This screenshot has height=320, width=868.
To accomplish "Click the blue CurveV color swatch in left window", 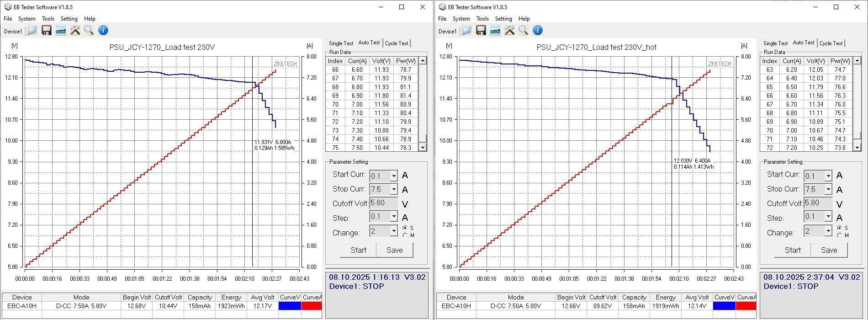I will [290, 306].
